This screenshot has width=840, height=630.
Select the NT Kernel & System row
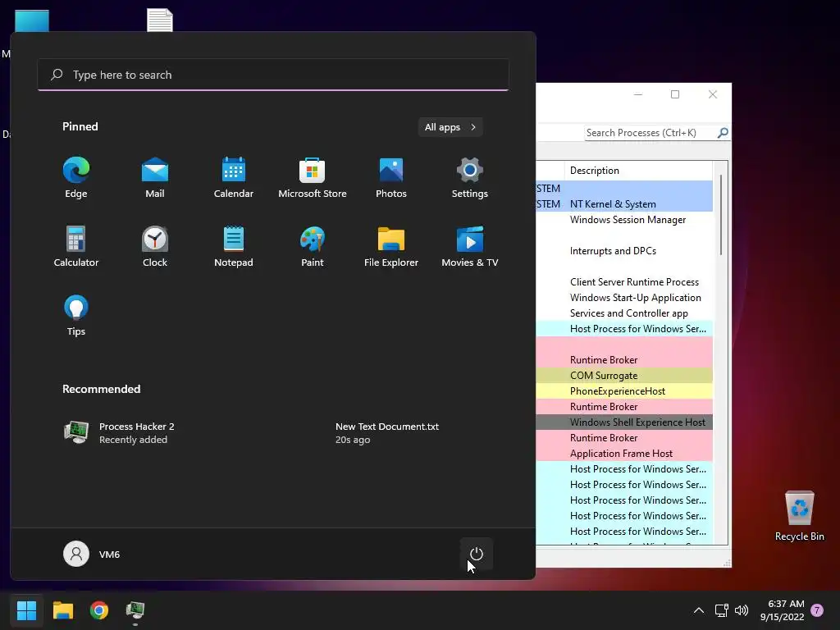click(624, 204)
